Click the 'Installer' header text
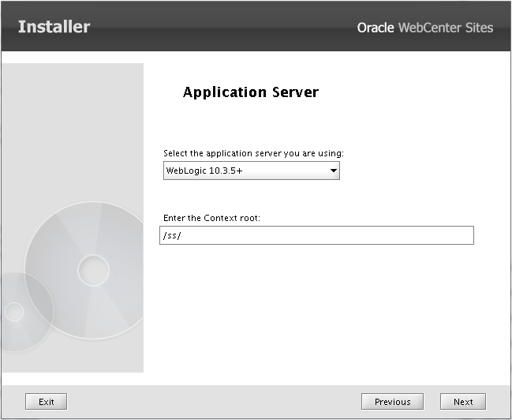The width and height of the screenshot is (512, 420). coord(54,27)
